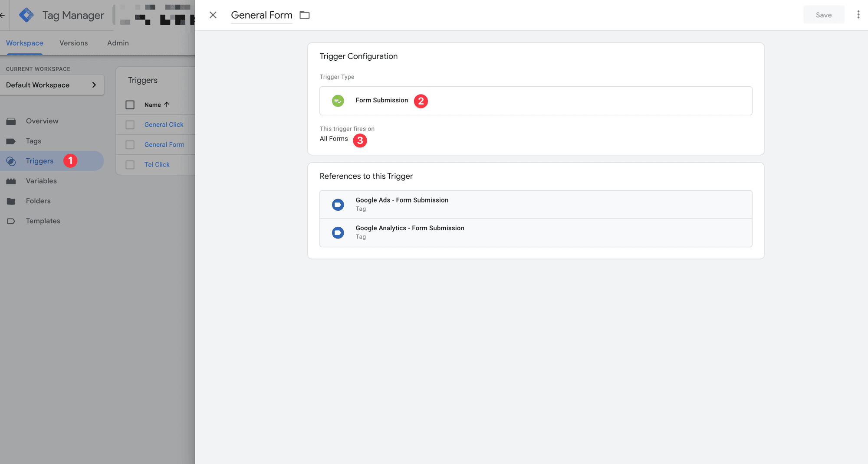Click the Tag Manager logo icon
The image size is (868, 464).
26,15
